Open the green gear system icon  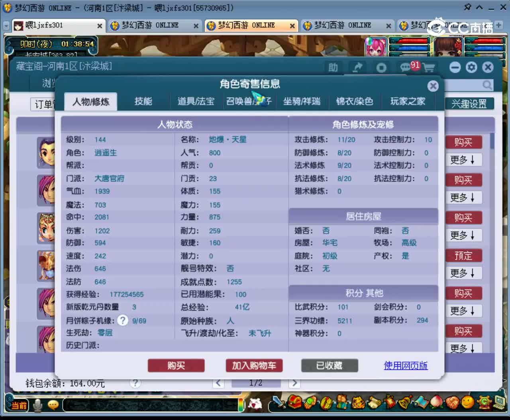pyautogui.click(x=484, y=403)
